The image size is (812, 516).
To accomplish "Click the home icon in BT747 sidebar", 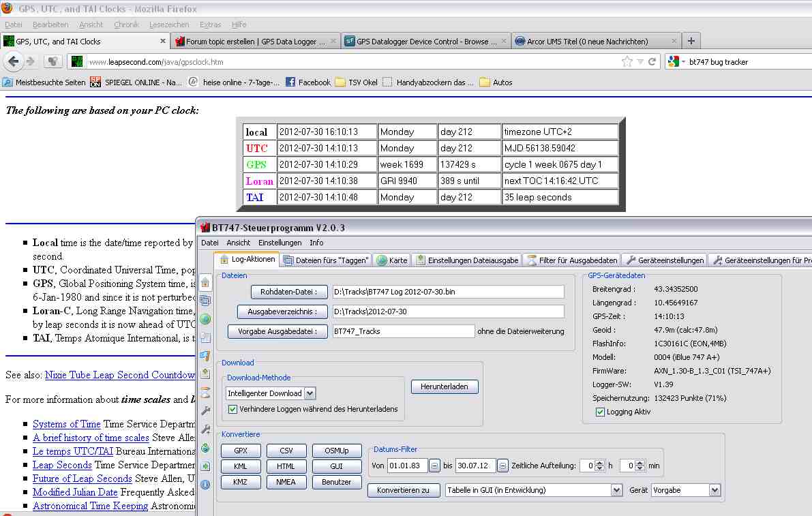I will pyautogui.click(x=205, y=282).
